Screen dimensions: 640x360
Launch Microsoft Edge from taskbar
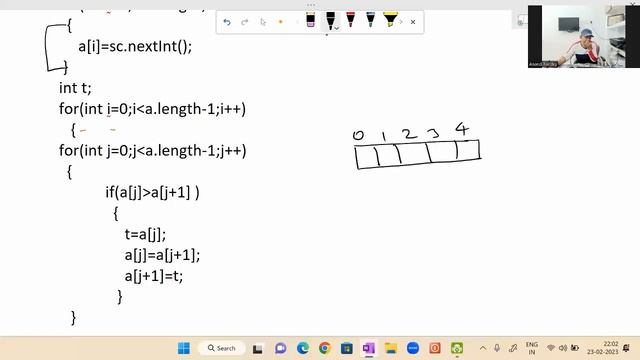pyautogui.click(x=303, y=348)
